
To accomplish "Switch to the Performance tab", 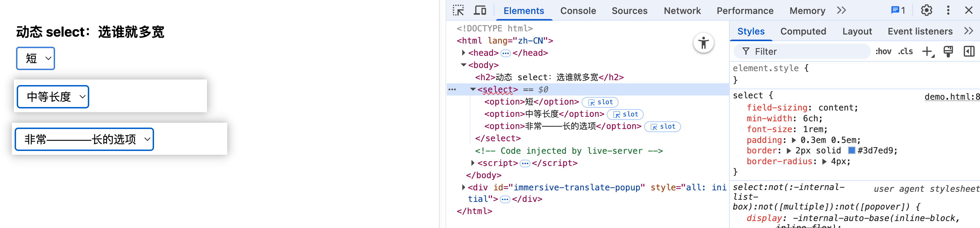I will tap(745, 11).
